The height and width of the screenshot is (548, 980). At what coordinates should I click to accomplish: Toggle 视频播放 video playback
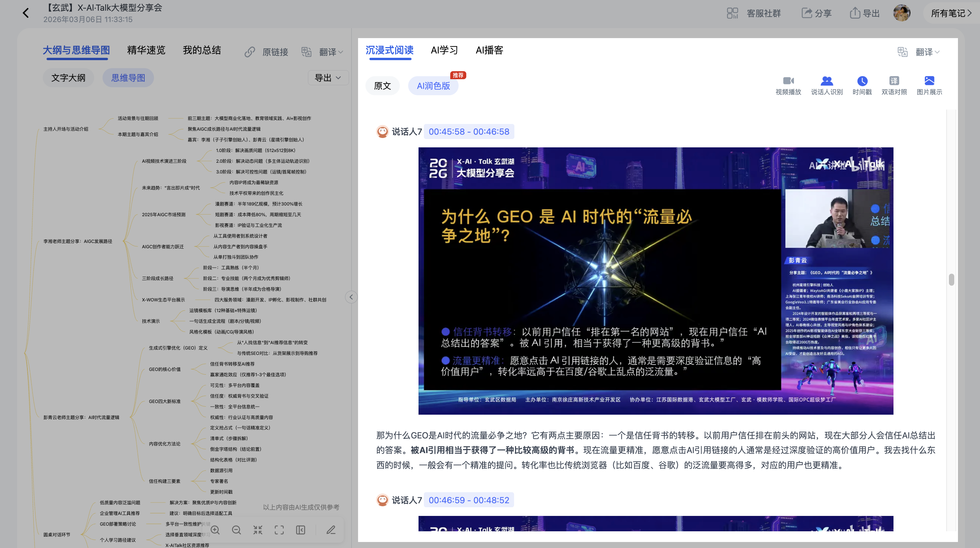(788, 86)
